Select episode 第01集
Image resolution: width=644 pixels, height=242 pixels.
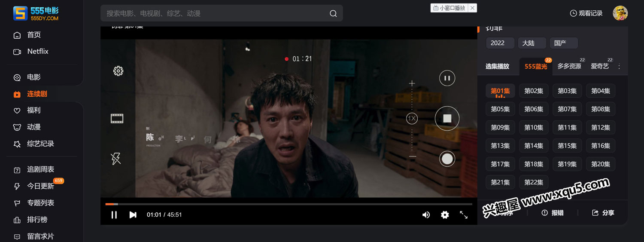[500, 91]
